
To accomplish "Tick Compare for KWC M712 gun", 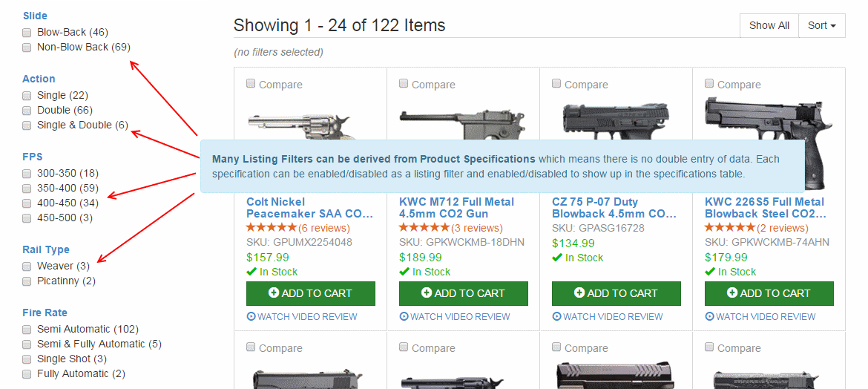I will click(404, 84).
